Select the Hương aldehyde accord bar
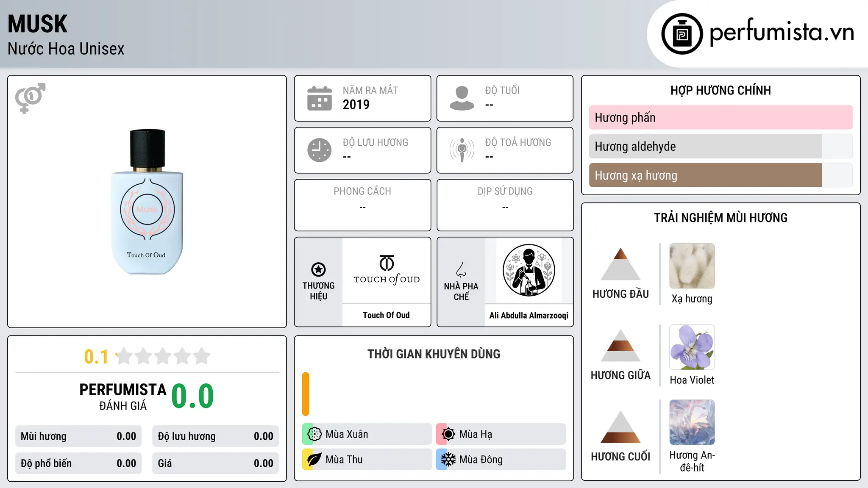This screenshot has width=868, height=488. (721, 146)
